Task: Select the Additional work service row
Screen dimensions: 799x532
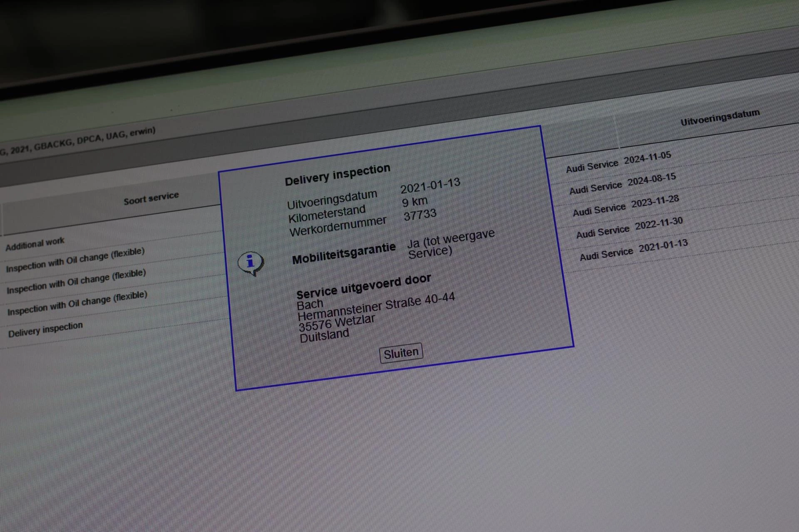Action: (35, 244)
